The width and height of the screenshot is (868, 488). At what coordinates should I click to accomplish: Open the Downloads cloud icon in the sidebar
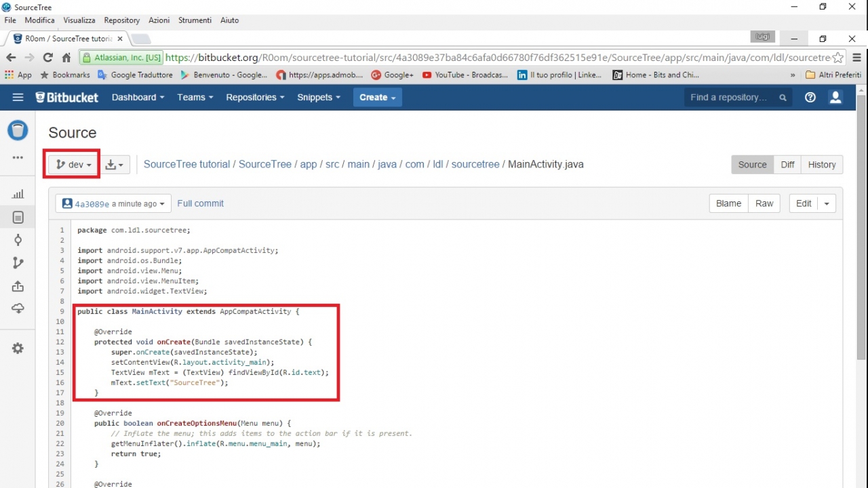(18, 308)
